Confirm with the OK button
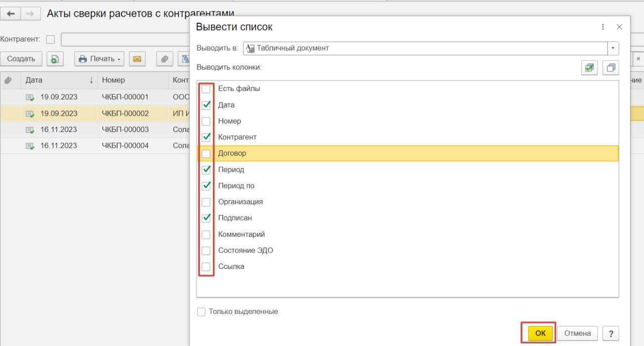This screenshot has height=346, width=644. (x=540, y=333)
